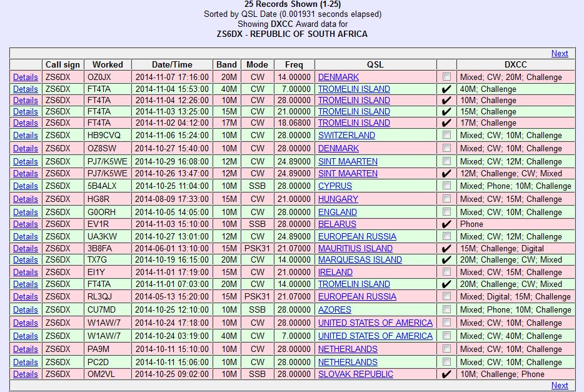Go to Next page via the top link
The image size is (584, 392).
click(560, 54)
